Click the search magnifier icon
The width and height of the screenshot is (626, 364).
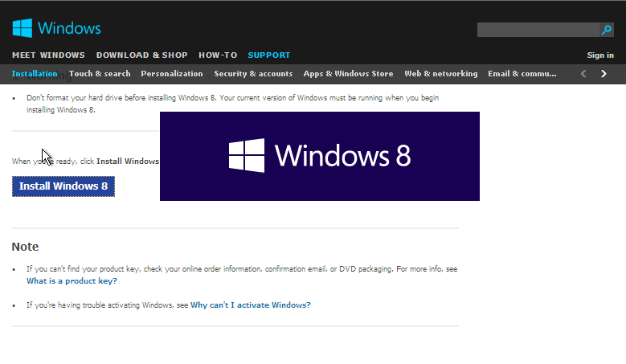[607, 30]
